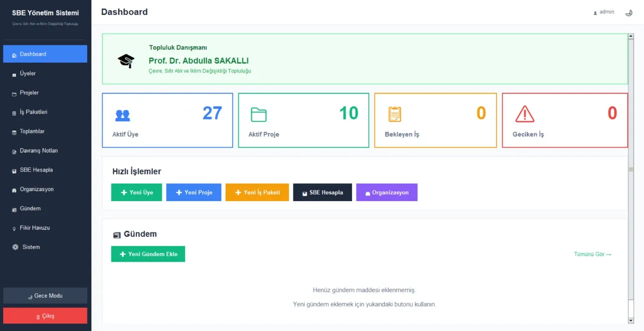
Task: Click the Davranış Notları note icon in sidebar
Action: pyautogui.click(x=15, y=151)
